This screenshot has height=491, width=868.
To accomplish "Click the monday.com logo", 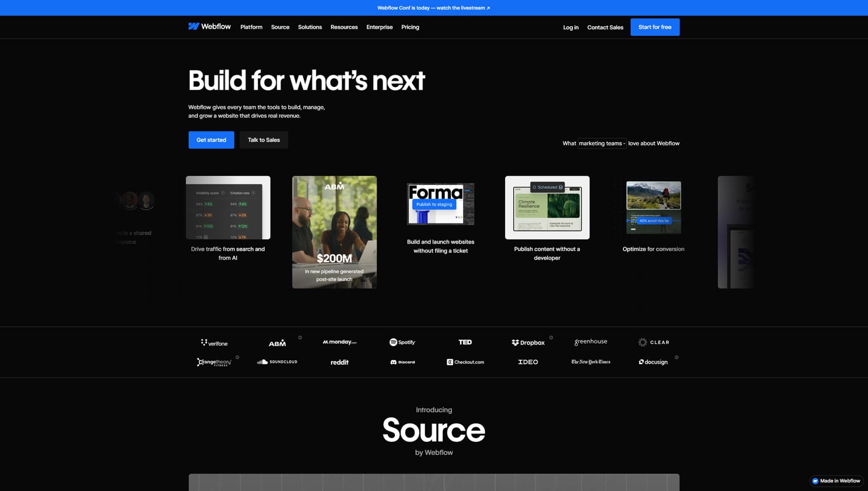I will [340, 342].
